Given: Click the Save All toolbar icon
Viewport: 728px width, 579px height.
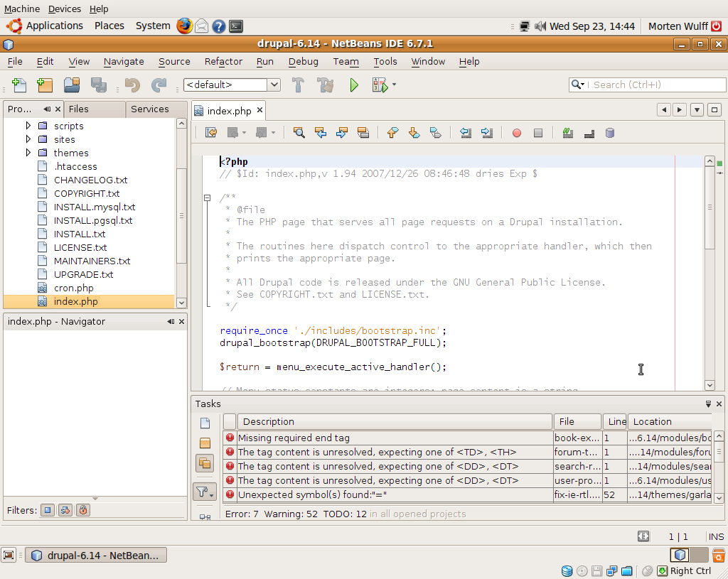Looking at the screenshot, I should point(98,85).
